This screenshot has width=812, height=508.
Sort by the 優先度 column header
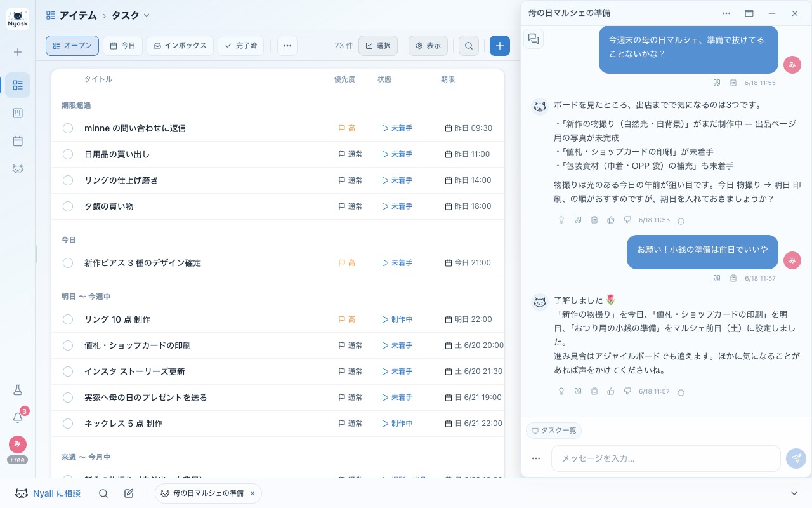point(344,79)
